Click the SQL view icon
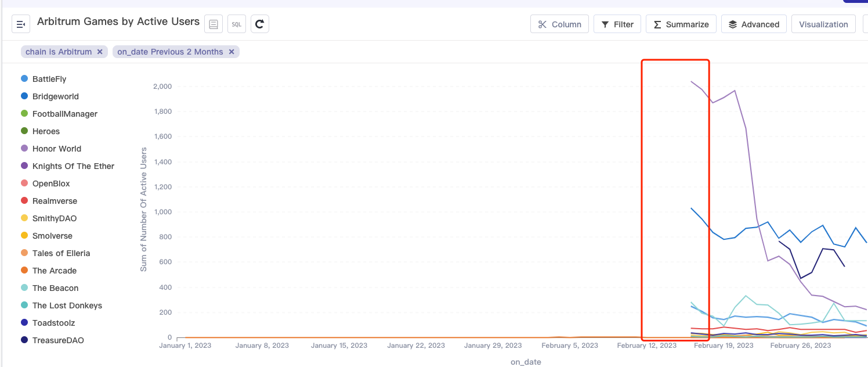 click(236, 24)
